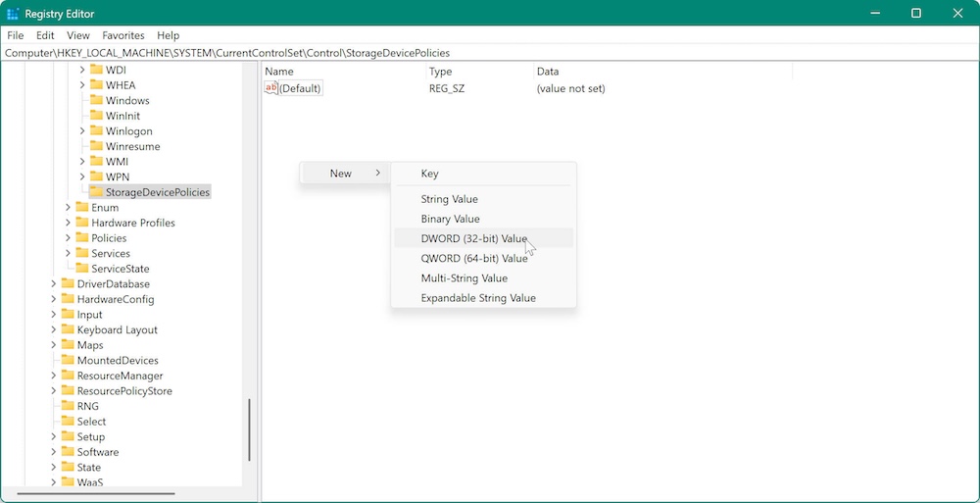980x503 pixels.
Task: Click the MountedDevices folder icon
Action: [68, 361]
